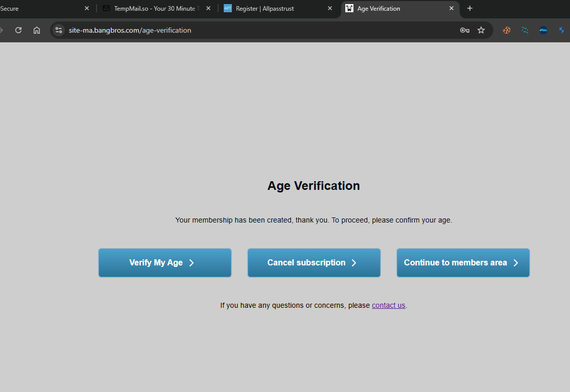Viewport: 570px width, 392px height.
Task: Follow the contact us link
Action: coord(388,305)
